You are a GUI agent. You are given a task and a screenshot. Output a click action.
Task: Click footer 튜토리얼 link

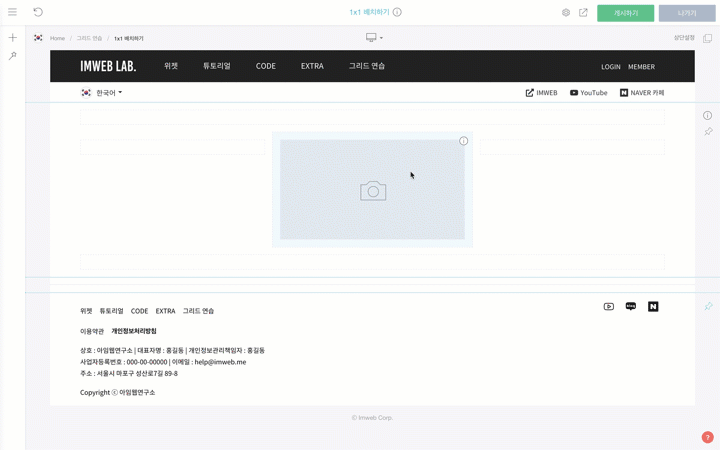(x=112, y=311)
